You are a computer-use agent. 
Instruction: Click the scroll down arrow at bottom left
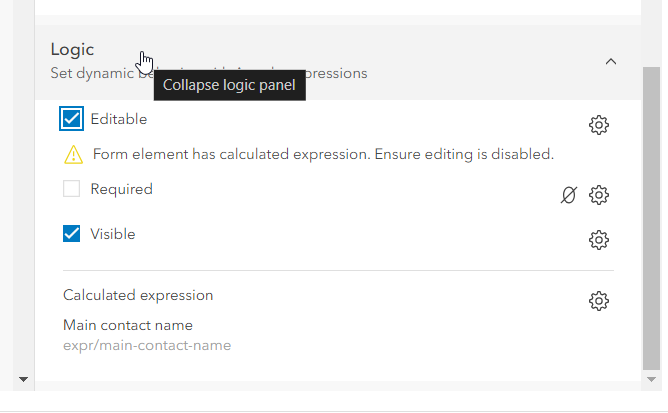tap(23, 380)
